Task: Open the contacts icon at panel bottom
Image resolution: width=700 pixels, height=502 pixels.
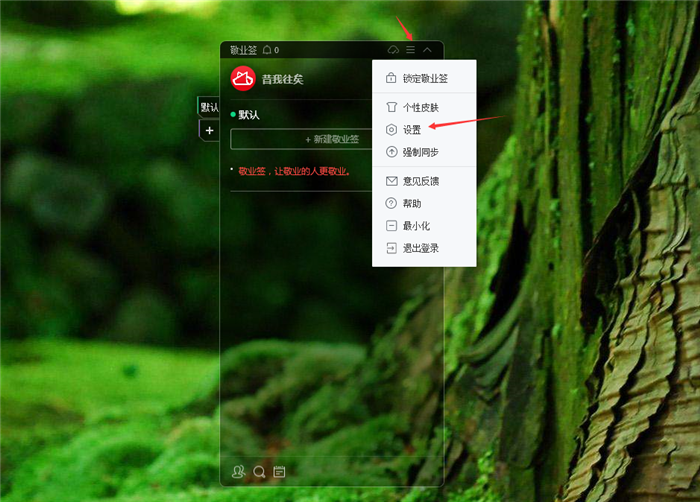Action: pyautogui.click(x=237, y=471)
